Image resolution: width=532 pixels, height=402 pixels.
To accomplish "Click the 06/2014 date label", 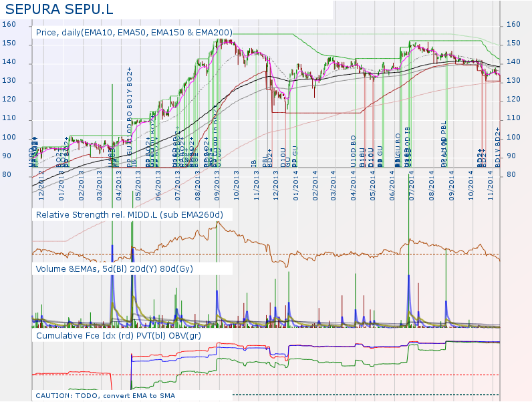I will [392, 186].
